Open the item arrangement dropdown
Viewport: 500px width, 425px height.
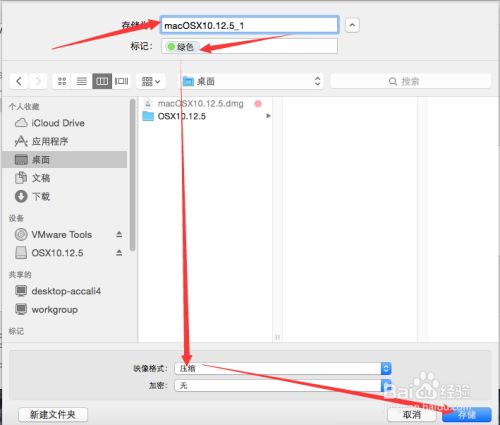pyautogui.click(x=151, y=81)
